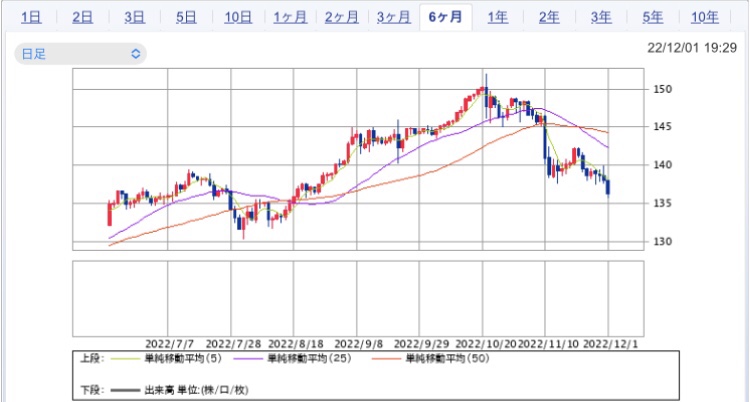
Task: Show the 2ヶ月 chart range
Action: (x=342, y=18)
